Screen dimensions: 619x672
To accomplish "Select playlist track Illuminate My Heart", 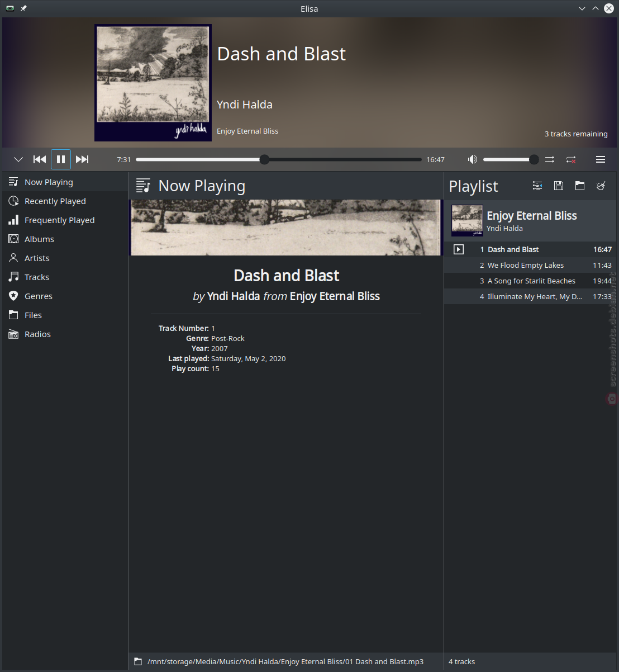I will (x=530, y=297).
